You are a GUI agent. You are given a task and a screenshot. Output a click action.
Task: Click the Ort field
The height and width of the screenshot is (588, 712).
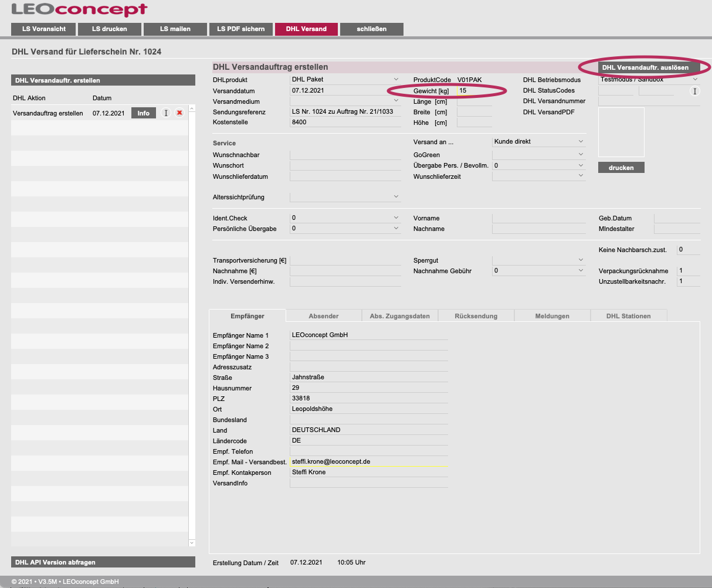[x=369, y=409]
